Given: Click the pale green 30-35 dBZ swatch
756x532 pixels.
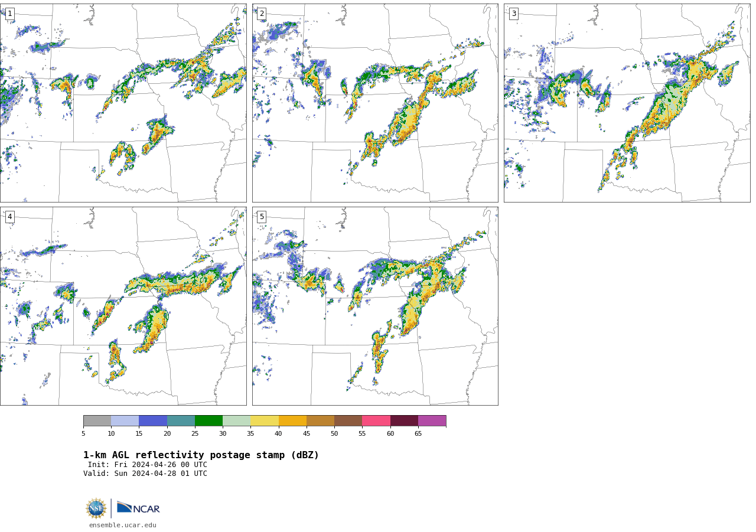Looking at the screenshot, I should tap(236, 420).
